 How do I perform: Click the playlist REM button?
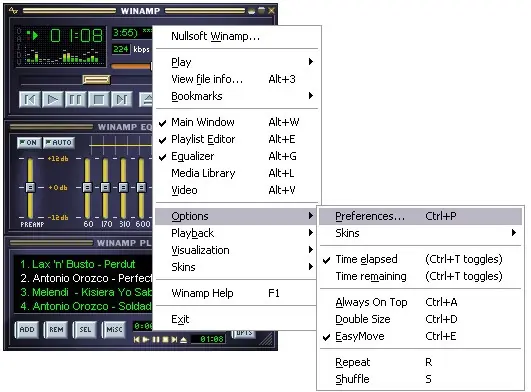56,329
